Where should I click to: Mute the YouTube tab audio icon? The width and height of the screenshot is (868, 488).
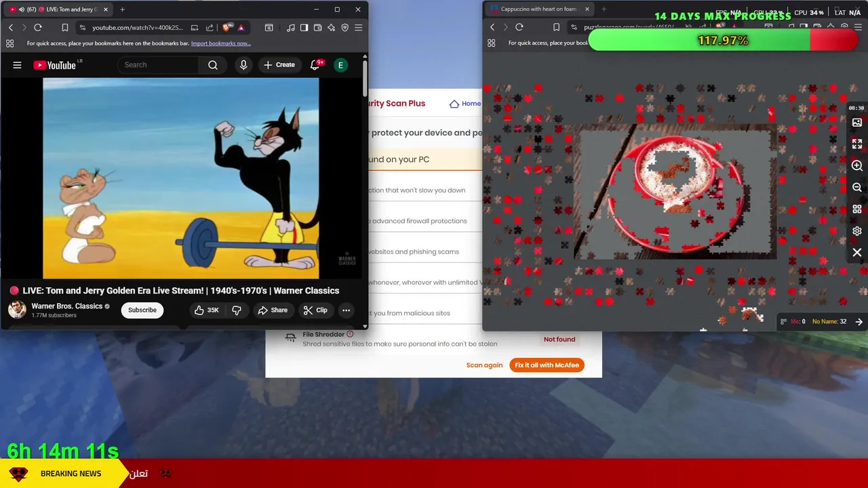coord(22,9)
